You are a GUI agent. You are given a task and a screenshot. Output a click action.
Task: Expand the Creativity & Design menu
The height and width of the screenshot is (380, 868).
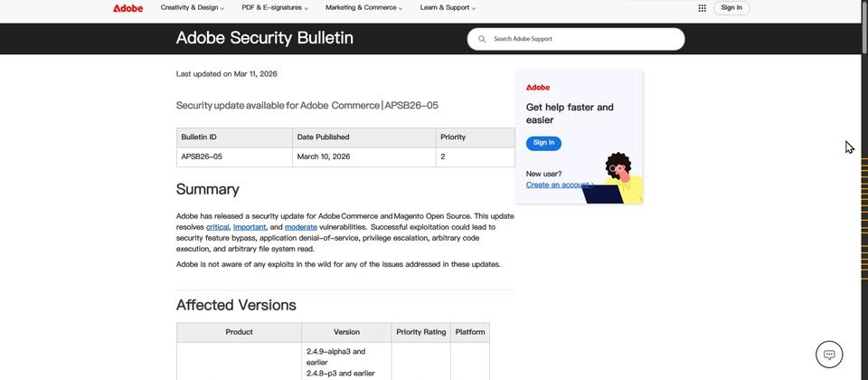(193, 8)
